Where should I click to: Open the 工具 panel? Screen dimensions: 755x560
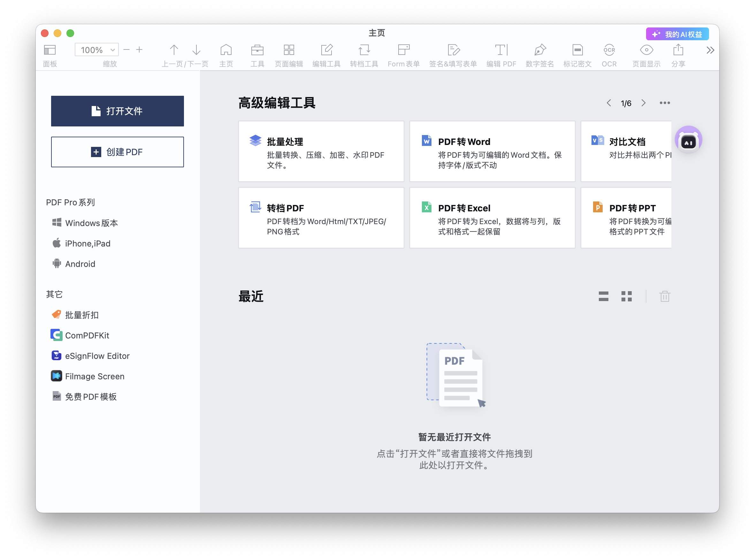[257, 54]
